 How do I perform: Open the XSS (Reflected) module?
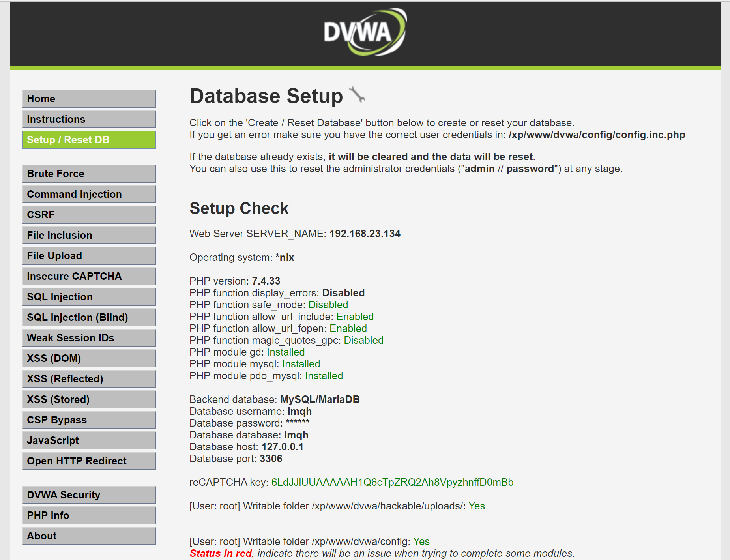89,379
